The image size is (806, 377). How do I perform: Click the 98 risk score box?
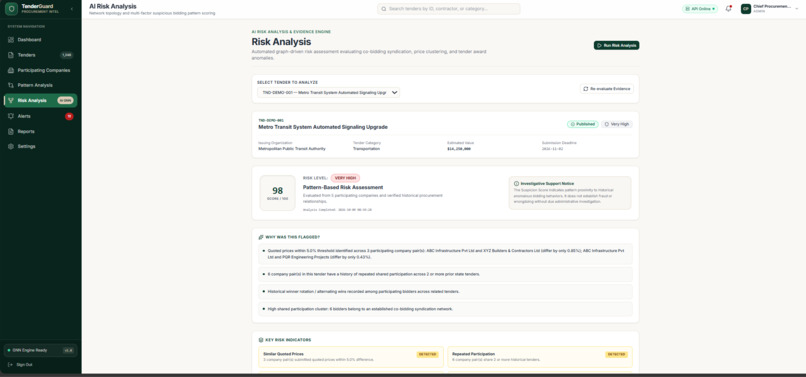(x=278, y=193)
